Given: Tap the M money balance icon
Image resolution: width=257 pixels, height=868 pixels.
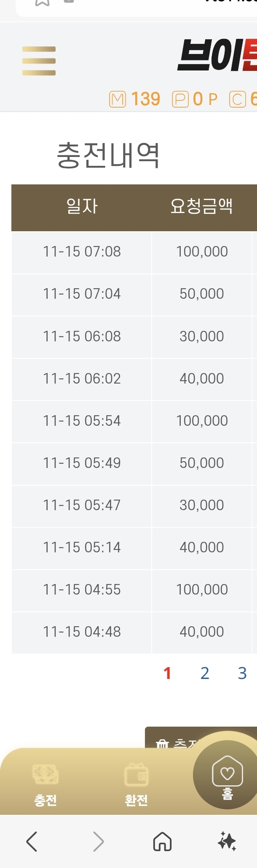Looking at the screenshot, I should coord(118,100).
